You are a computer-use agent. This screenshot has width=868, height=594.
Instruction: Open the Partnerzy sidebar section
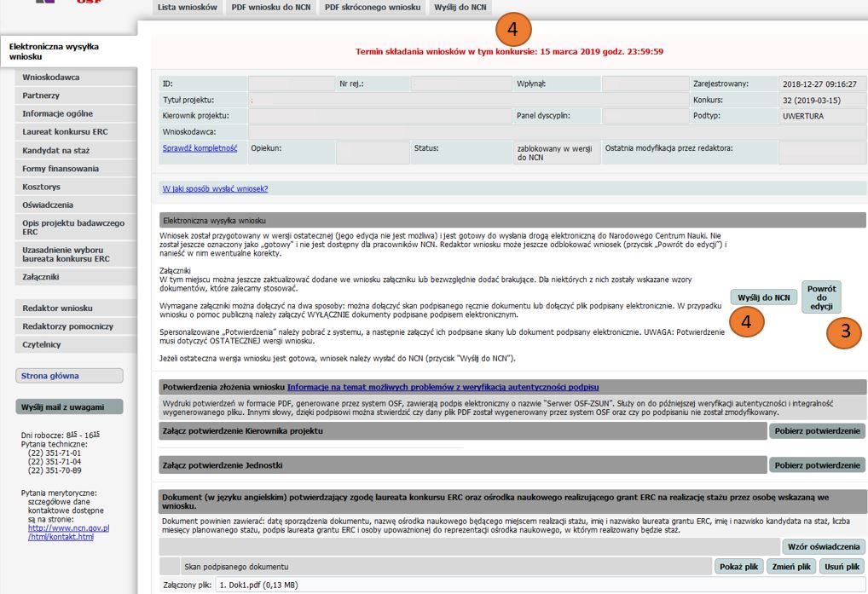coord(76,95)
